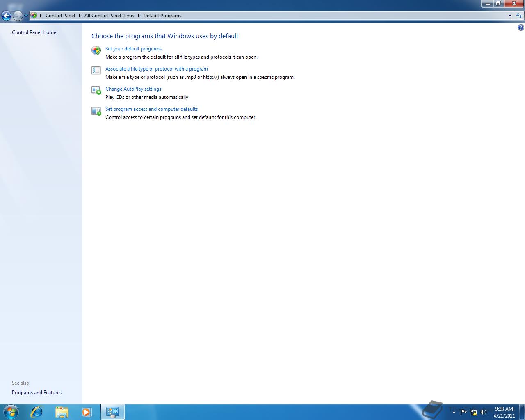This screenshot has width=525, height=420.
Task: Open Set program access and computer defaults
Action: pos(151,109)
